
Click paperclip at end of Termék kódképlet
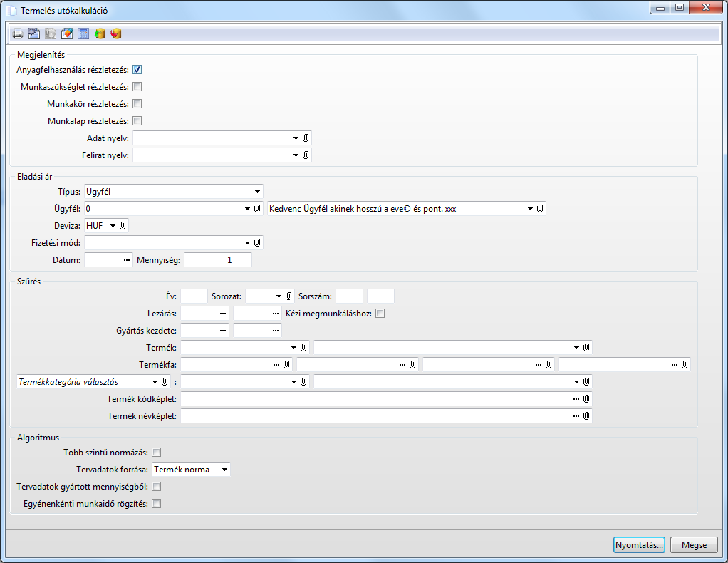(x=586, y=398)
